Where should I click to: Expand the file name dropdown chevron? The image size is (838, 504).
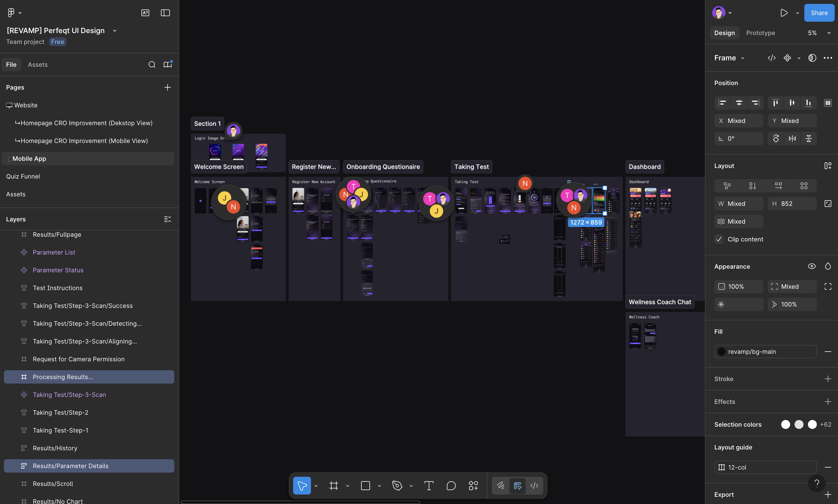tap(115, 31)
